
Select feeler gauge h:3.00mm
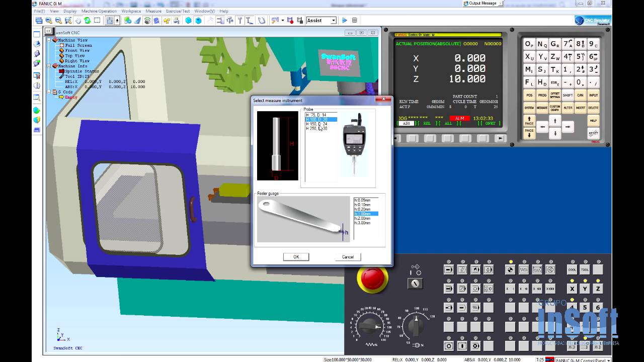point(366,223)
